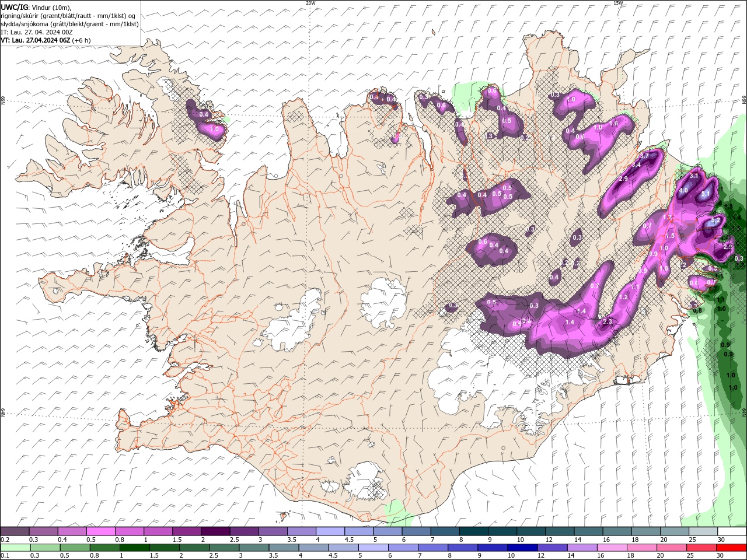Click the '20W' longitude label
747x560 pixels.
310,3
